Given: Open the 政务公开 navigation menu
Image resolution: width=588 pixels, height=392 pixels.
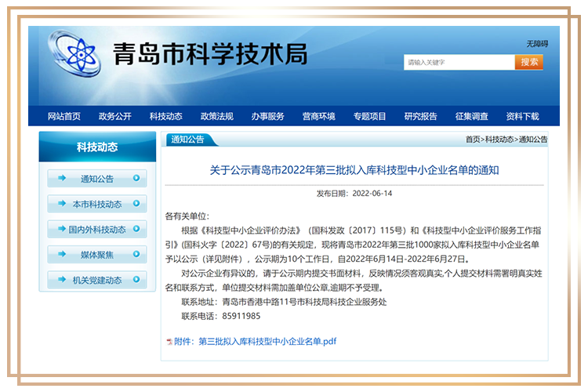Looking at the screenshot, I should [x=115, y=116].
